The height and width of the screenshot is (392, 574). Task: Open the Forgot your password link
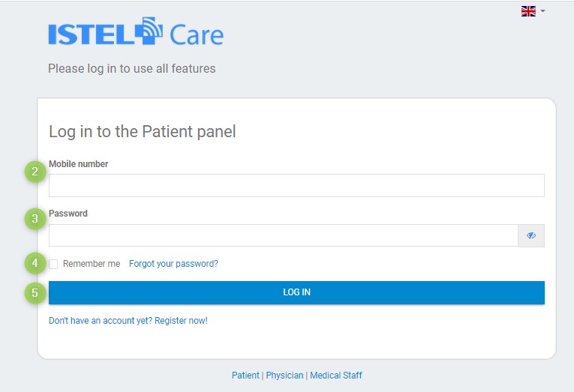[x=173, y=264]
